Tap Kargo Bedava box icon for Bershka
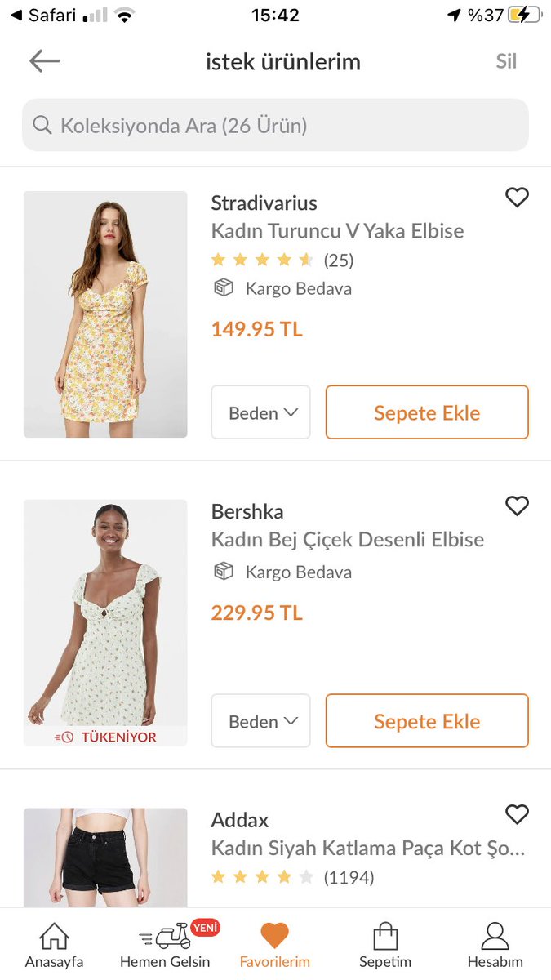This screenshot has width=551, height=980. pyautogui.click(x=224, y=572)
